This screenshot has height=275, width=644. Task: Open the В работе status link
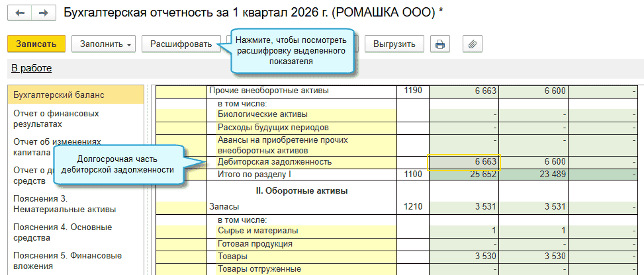pos(31,68)
